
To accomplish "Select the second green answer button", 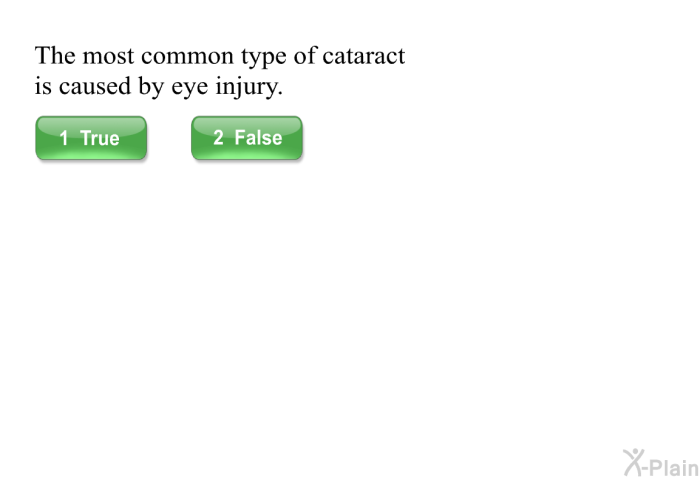I will tap(247, 138).
